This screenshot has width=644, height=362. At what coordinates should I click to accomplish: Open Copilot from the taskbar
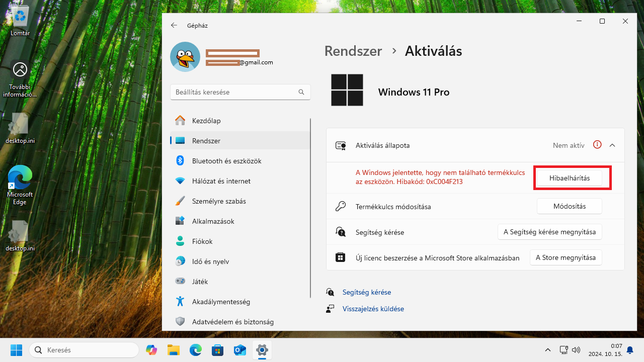coord(151,350)
